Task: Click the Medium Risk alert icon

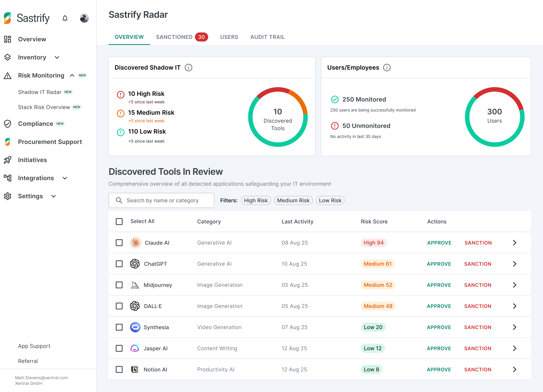Action: 120,113
